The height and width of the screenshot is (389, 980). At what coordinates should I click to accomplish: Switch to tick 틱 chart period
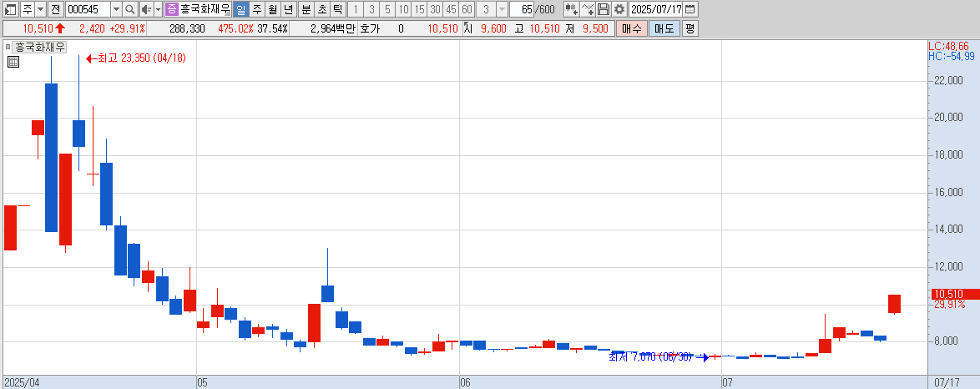pos(337,9)
